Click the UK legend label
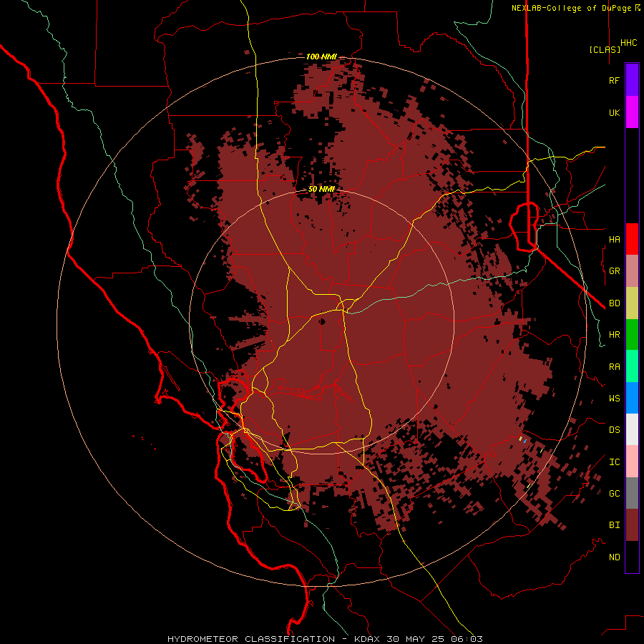Viewport: 644px width, 644px height. [x=614, y=112]
